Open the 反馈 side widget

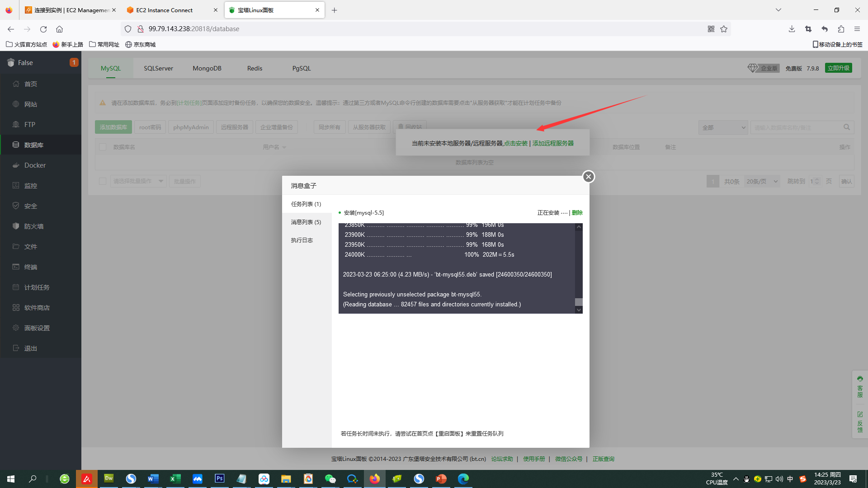(x=860, y=422)
